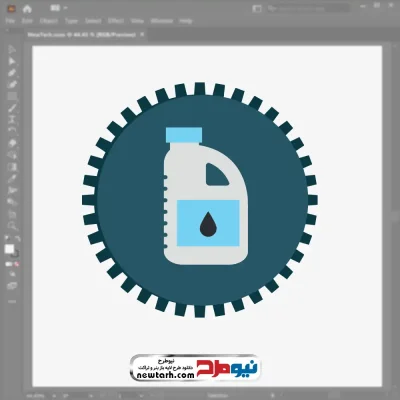400x400 pixels.
Task: Select the Rectangle shape tool
Action: (x=12, y=96)
